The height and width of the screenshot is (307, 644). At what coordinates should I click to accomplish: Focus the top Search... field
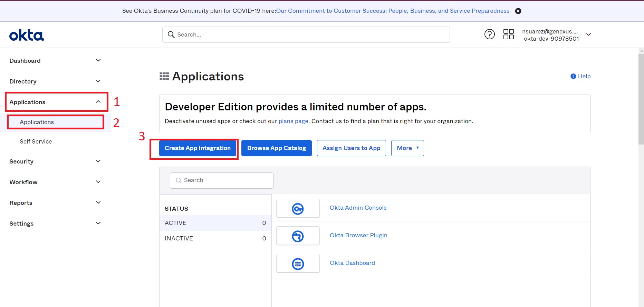pos(306,34)
